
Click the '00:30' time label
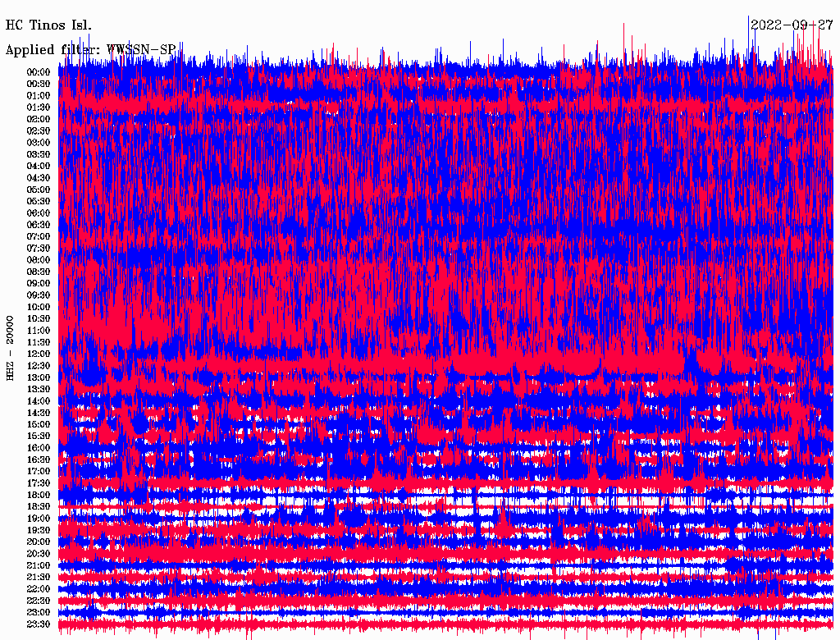39,84
